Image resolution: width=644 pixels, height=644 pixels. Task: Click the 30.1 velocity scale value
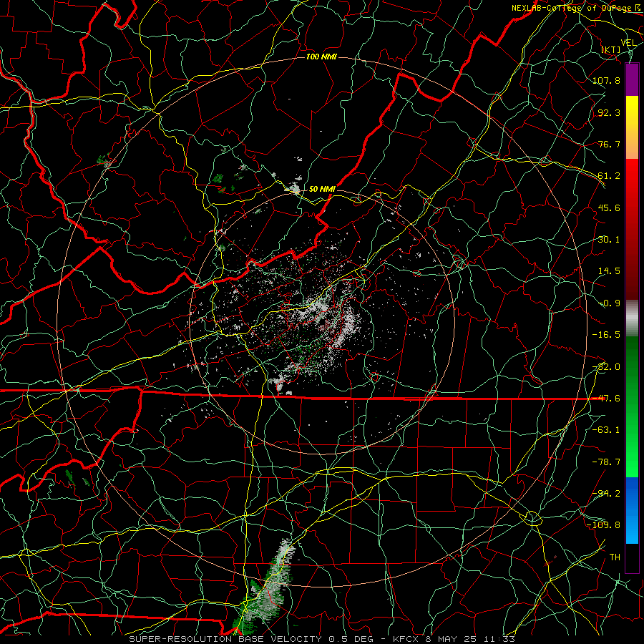click(609, 240)
